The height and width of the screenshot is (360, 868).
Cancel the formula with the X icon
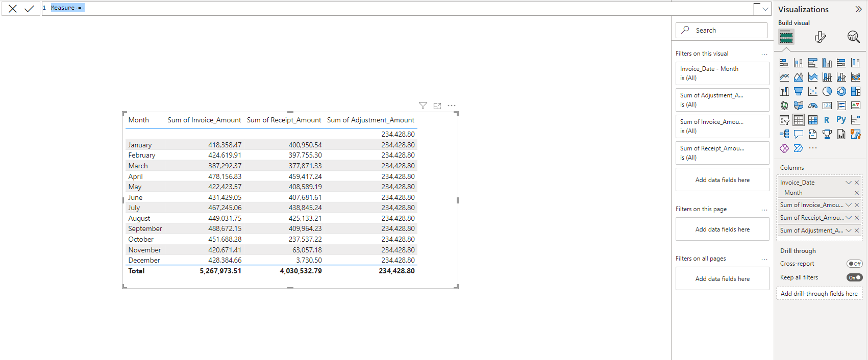click(13, 8)
